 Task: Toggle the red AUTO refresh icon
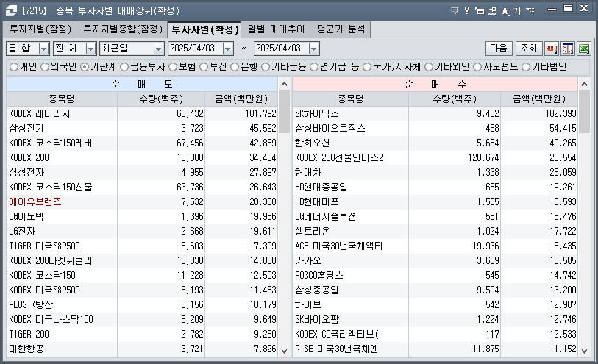(552, 49)
